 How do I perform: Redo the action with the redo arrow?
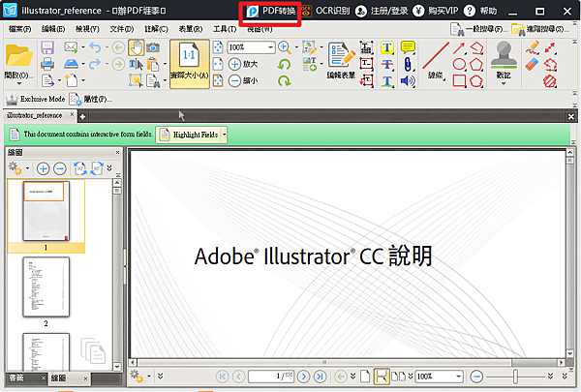coord(95,64)
